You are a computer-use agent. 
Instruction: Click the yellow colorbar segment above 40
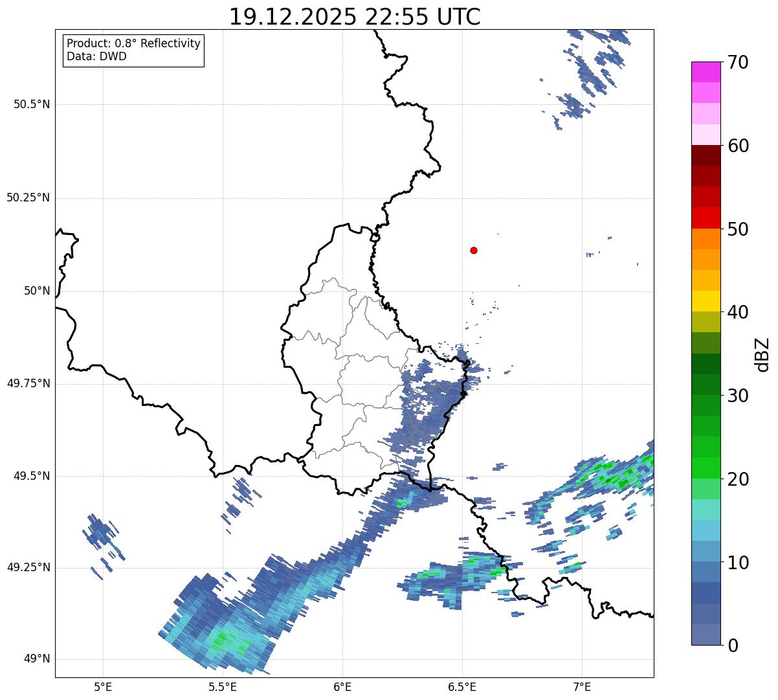[x=706, y=301]
